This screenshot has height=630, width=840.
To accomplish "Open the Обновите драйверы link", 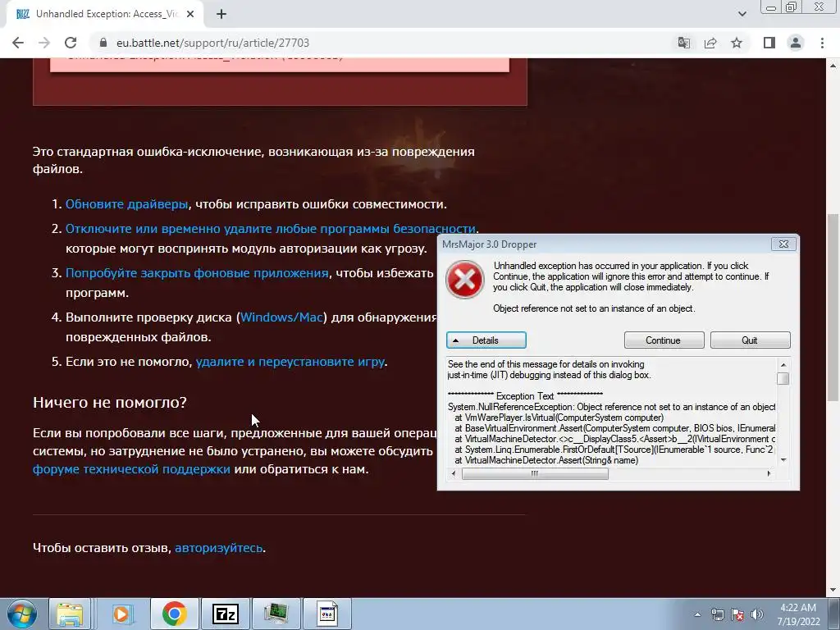I will pos(126,204).
